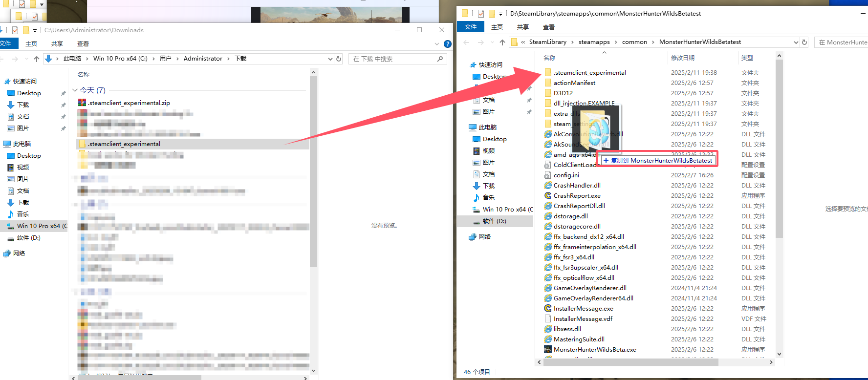Open the 文件 tab in Downloads window

tap(7, 43)
